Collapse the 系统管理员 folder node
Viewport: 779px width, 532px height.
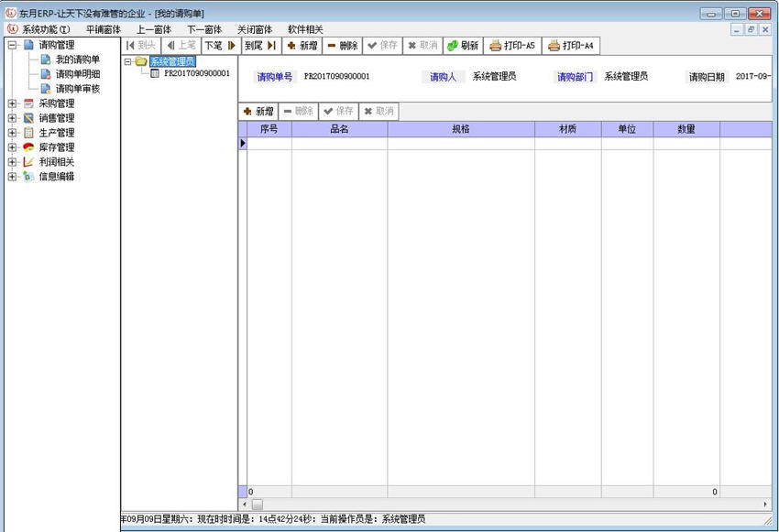click(127, 62)
